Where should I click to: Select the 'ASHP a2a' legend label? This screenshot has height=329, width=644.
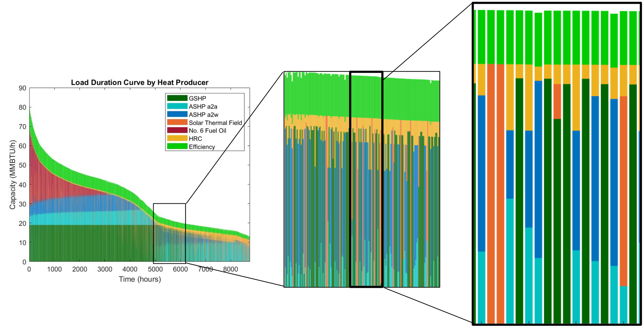(x=203, y=107)
